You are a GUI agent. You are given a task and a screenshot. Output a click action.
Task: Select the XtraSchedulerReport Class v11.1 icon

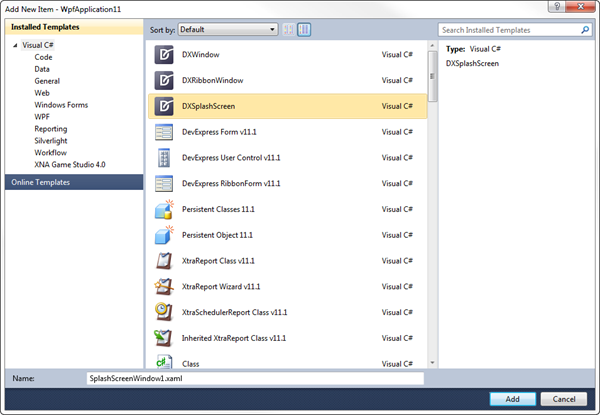click(x=164, y=312)
